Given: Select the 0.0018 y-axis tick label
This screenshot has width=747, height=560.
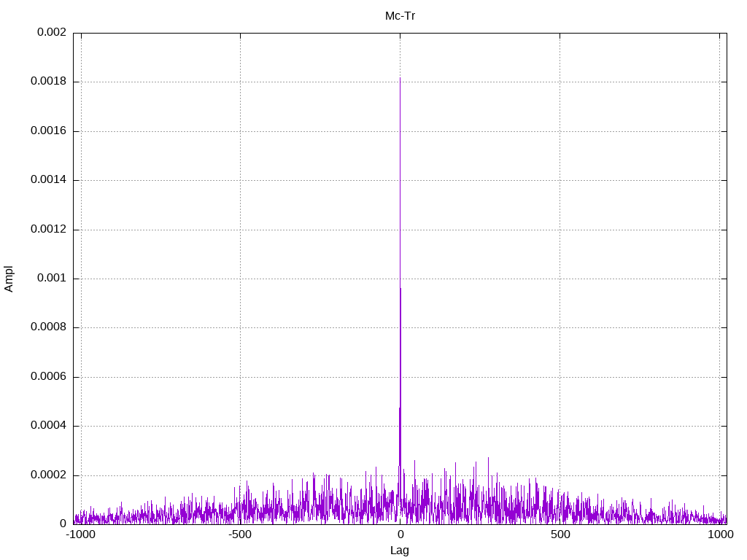Looking at the screenshot, I should coord(48,82).
